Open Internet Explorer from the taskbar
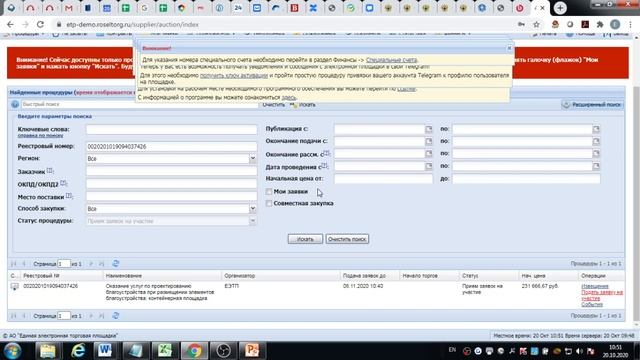 [78, 351]
